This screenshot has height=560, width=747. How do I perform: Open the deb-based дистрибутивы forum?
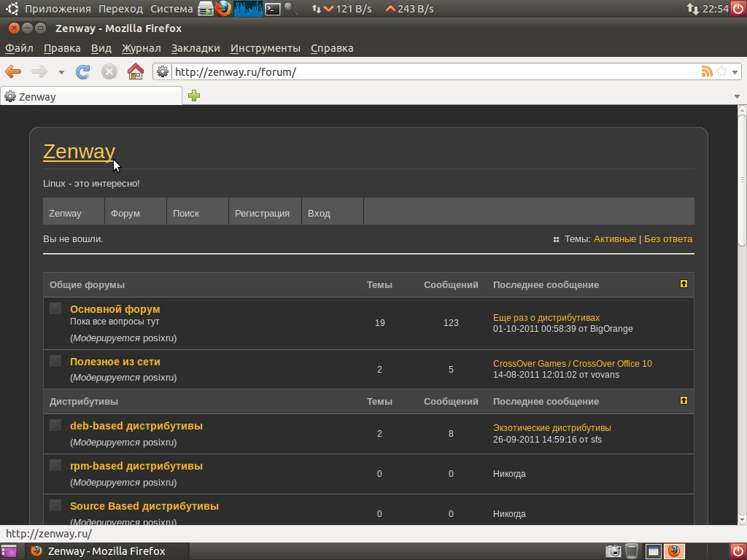point(136,426)
